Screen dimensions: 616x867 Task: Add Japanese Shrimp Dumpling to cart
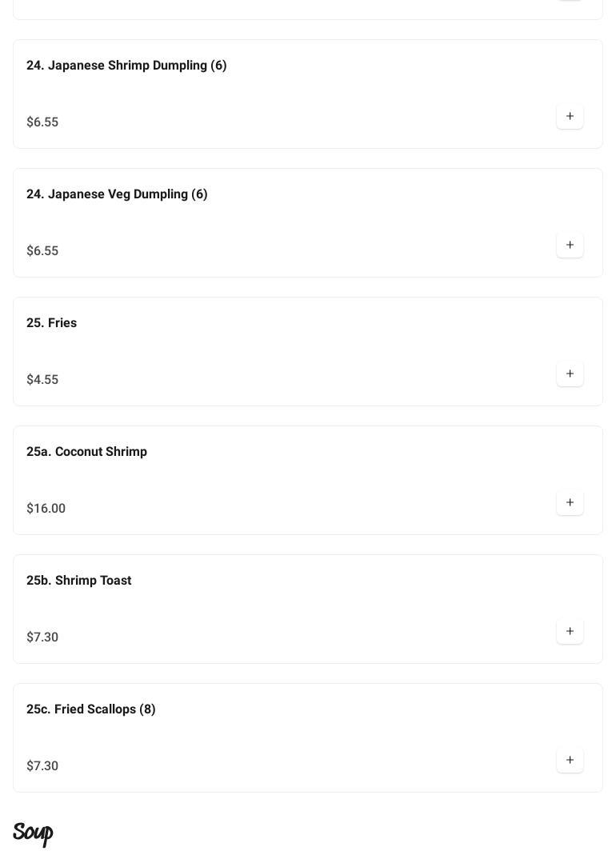click(x=570, y=117)
